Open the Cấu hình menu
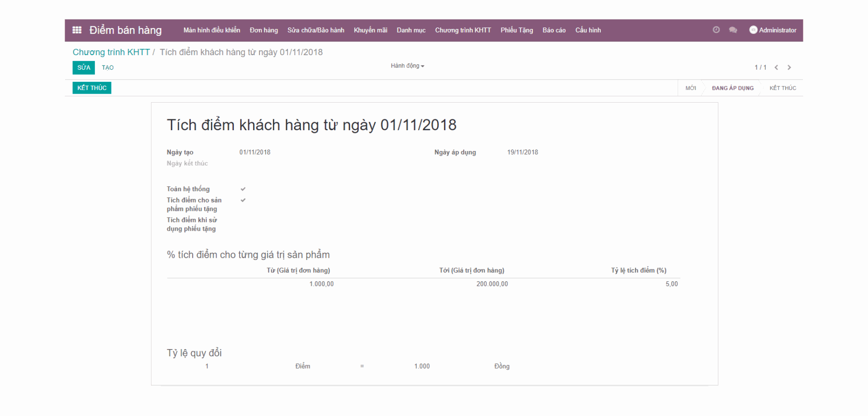Screen dimensions: 868x416 click(588, 30)
